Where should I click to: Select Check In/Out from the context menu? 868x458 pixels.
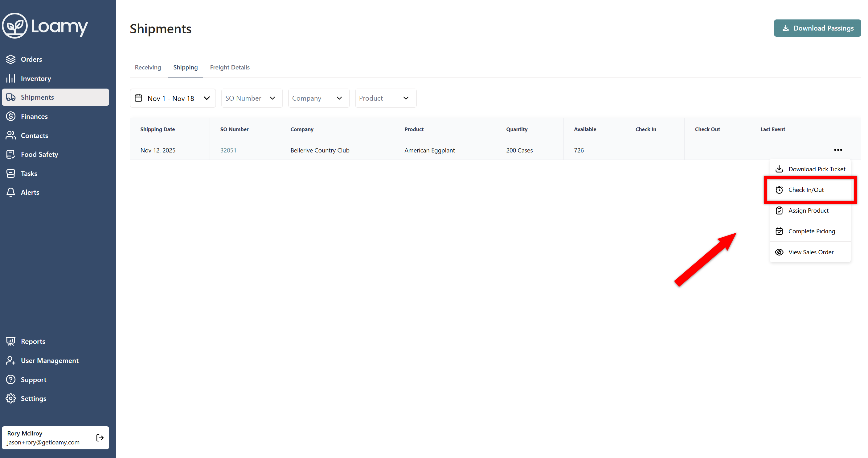click(806, 190)
